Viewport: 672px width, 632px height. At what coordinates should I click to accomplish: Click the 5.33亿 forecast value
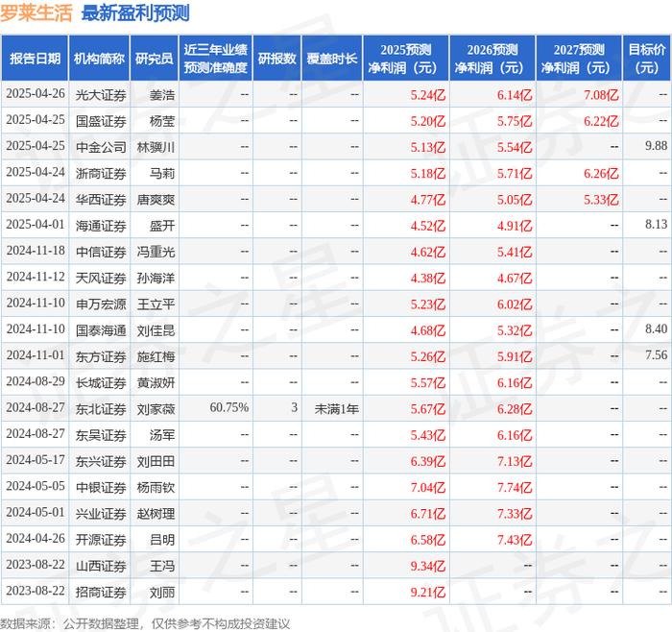601,200
